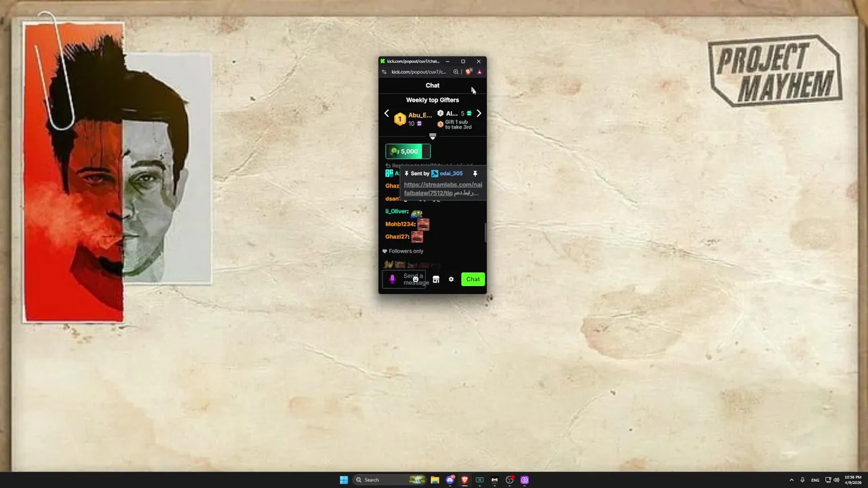Open File Explorer from taskbar

[x=435, y=480]
